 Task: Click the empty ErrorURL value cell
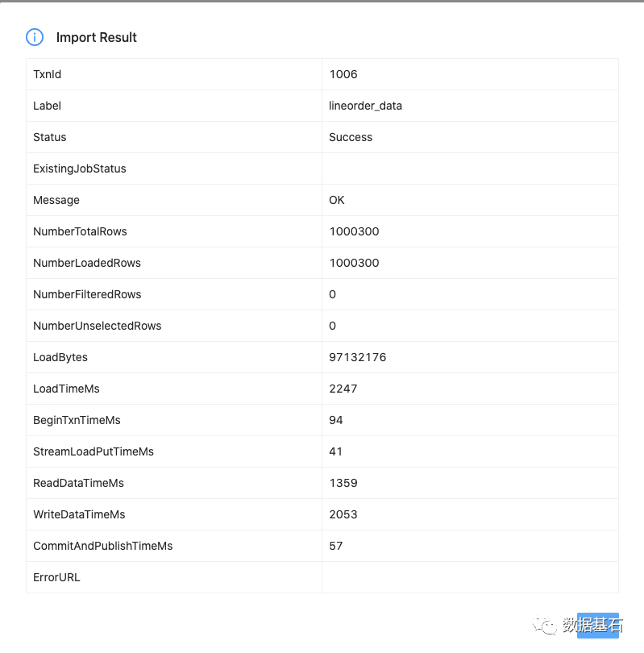pos(470,577)
